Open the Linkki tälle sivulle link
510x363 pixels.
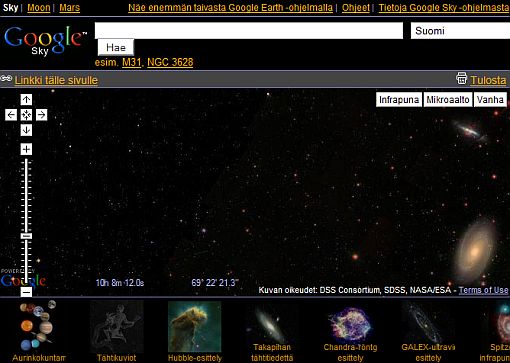[56, 80]
